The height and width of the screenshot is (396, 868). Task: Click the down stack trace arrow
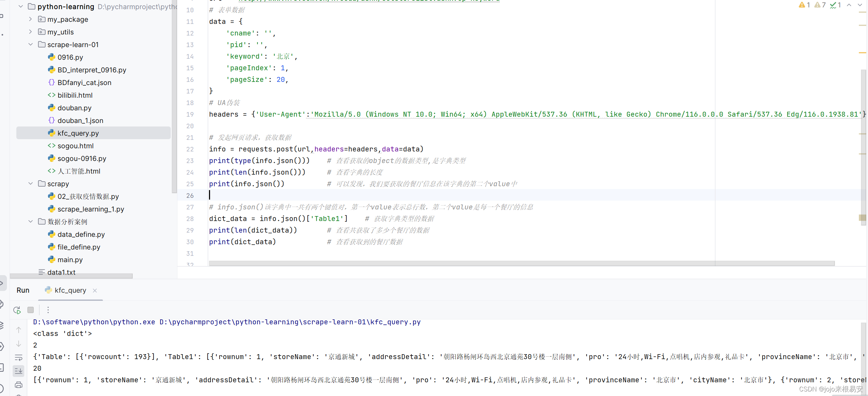(19, 344)
